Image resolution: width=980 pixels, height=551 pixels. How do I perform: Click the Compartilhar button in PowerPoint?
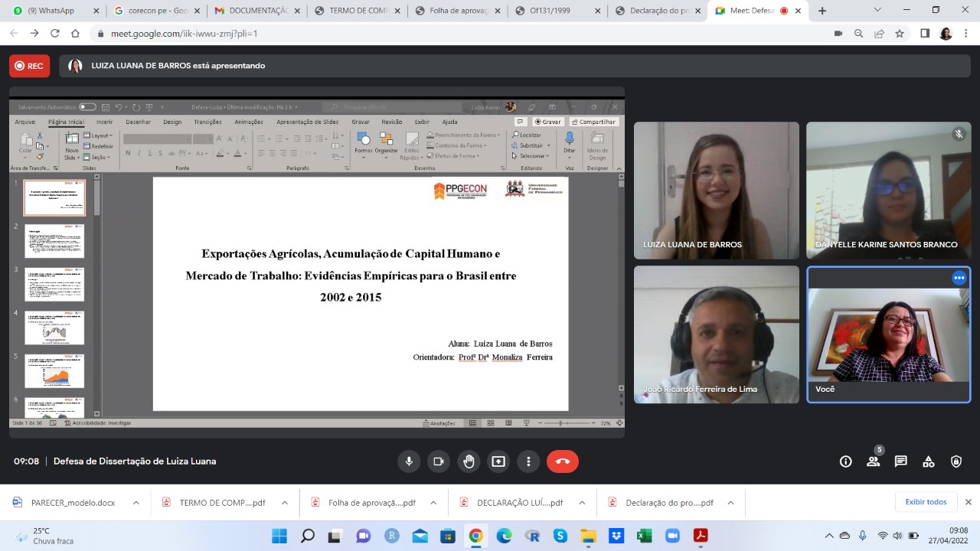(x=594, y=122)
